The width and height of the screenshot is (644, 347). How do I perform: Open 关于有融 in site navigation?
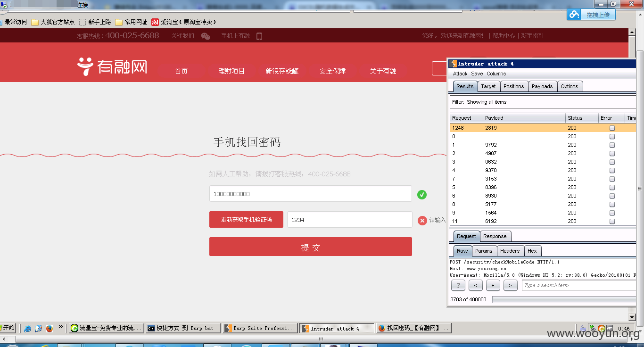pos(383,71)
